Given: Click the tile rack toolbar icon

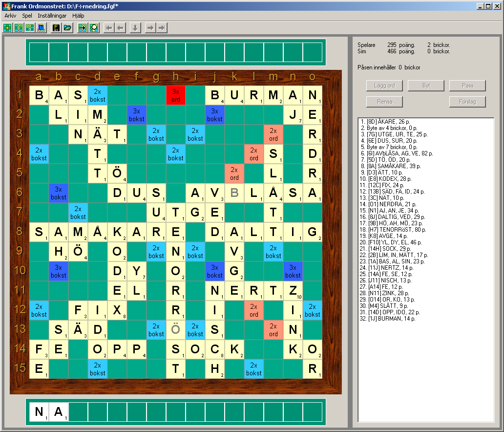Looking at the screenshot, I should pyautogui.click(x=30, y=28).
